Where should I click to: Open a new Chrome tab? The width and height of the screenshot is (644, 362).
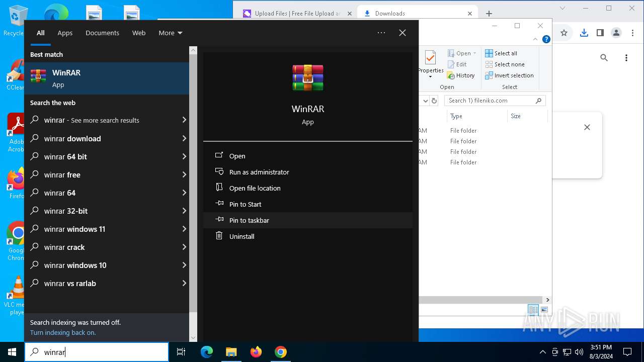point(489,14)
